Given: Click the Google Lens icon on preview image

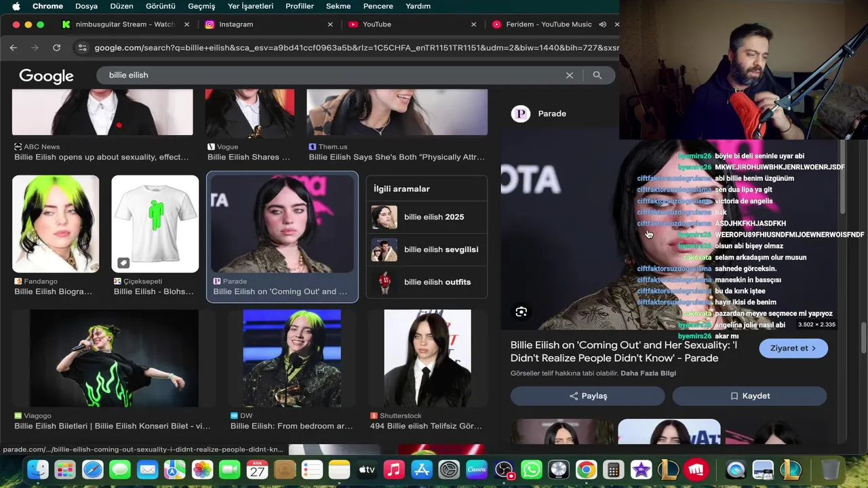Looking at the screenshot, I should click(521, 312).
